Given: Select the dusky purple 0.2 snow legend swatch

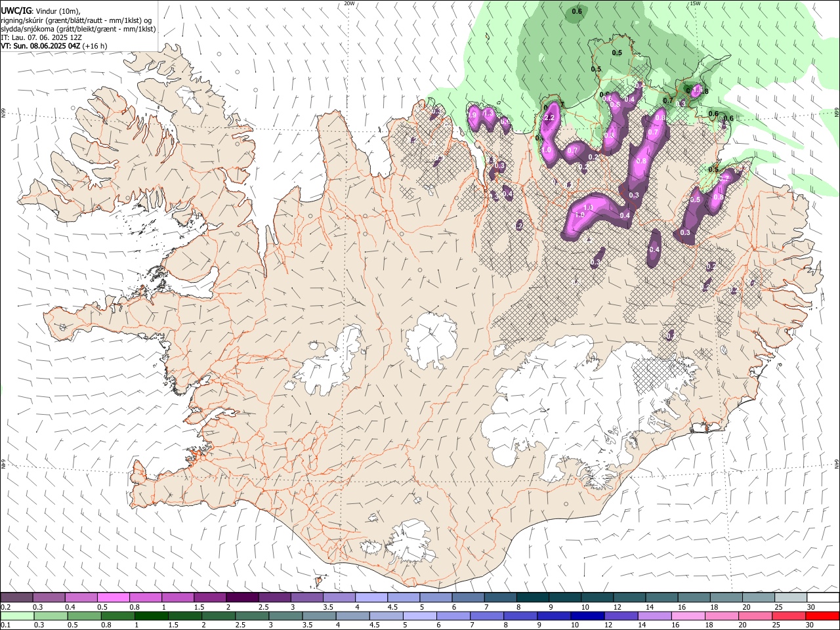Looking at the screenshot, I should pyautogui.click(x=16, y=597).
